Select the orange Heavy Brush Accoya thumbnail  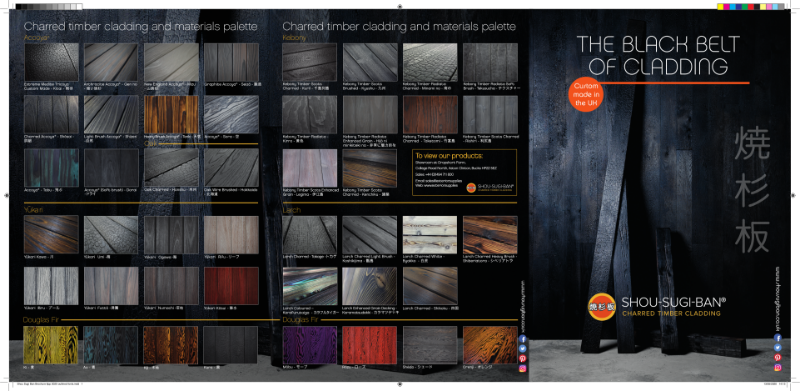click(171, 115)
